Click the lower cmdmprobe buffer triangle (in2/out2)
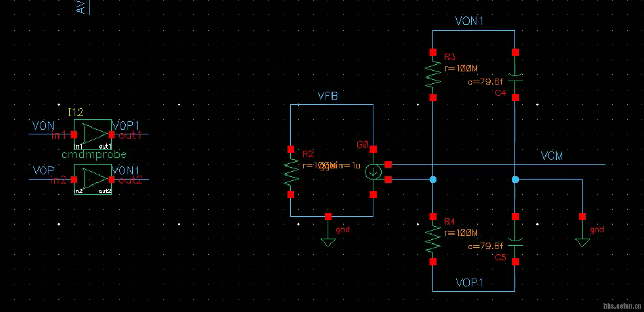644x312 pixels. (x=94, y=179)
